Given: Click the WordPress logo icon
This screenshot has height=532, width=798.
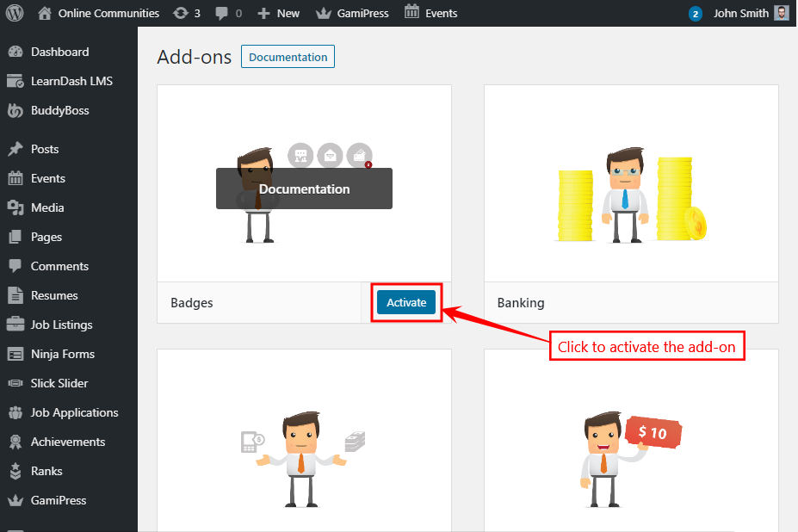Looking at the screenshot, I should pyautogui.click(x=15, y=13).
